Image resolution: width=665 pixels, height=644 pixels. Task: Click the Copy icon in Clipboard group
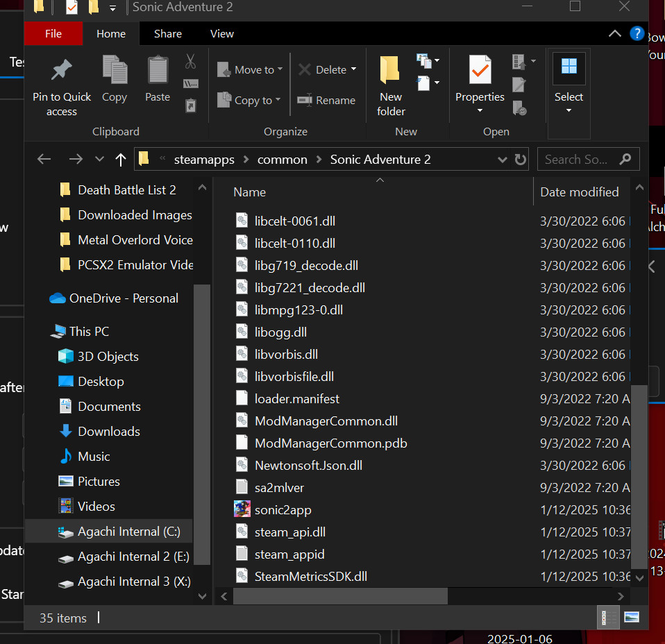[115, 71]
